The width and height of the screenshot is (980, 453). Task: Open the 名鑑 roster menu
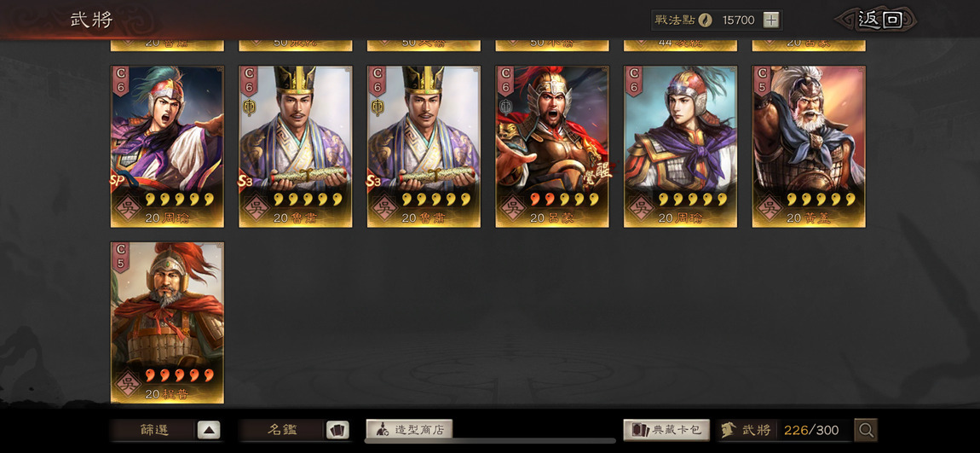point(283,430)
